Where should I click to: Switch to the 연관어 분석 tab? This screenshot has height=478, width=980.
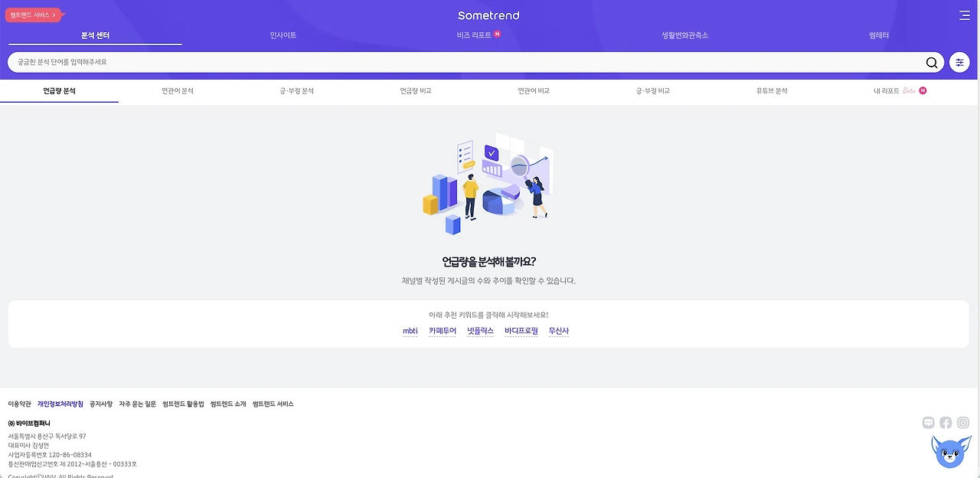tap(177, 90)
